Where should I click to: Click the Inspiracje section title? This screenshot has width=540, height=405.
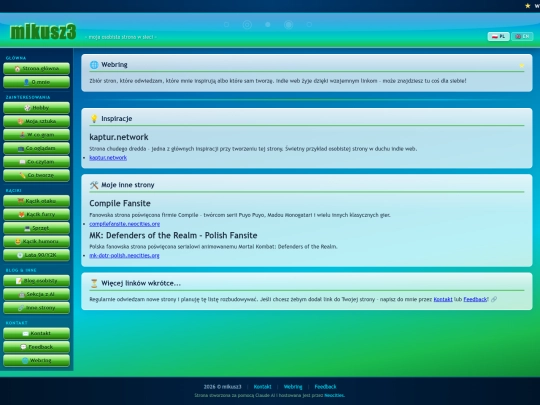click(x=117, y=118)
